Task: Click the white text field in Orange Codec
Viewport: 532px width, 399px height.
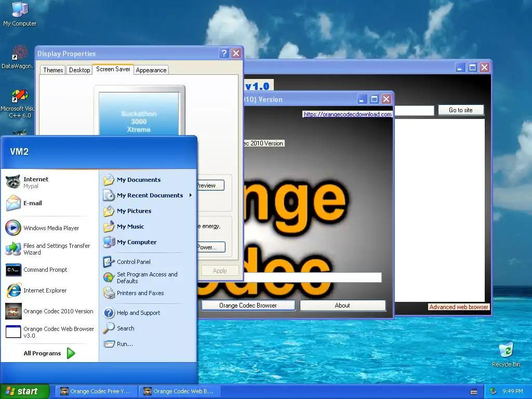Action: (312, 277)
